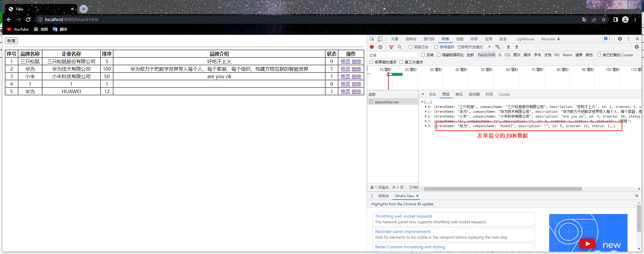This screenshot has height=254, width=644.
Task: Check 第三方请求 checkbox
Action: tap(401, 62)
